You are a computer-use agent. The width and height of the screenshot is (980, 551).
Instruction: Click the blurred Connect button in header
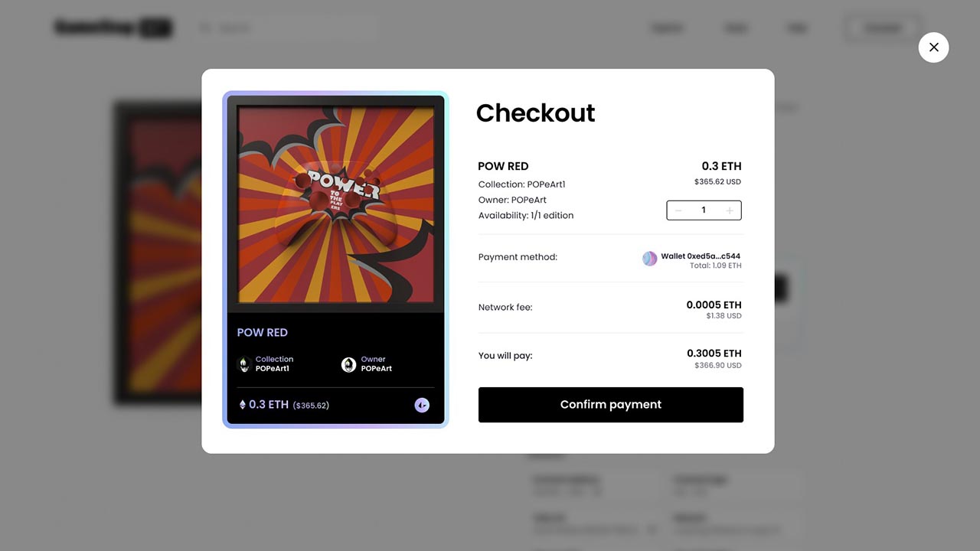882,28
